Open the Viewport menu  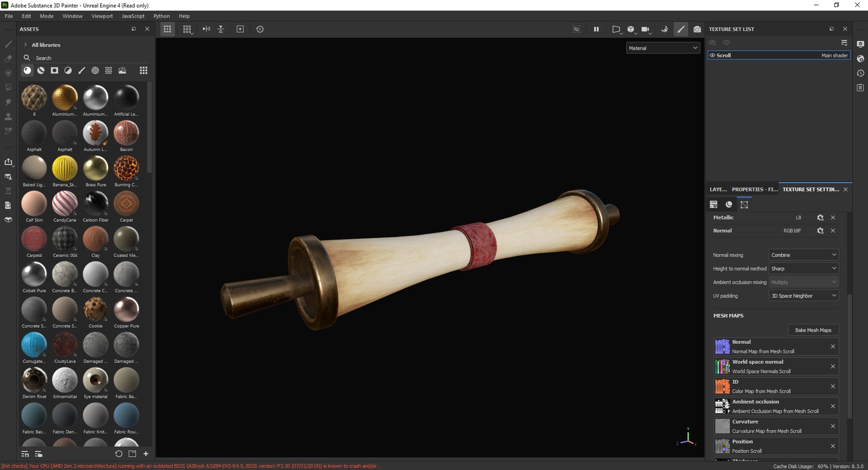point(102,16)
